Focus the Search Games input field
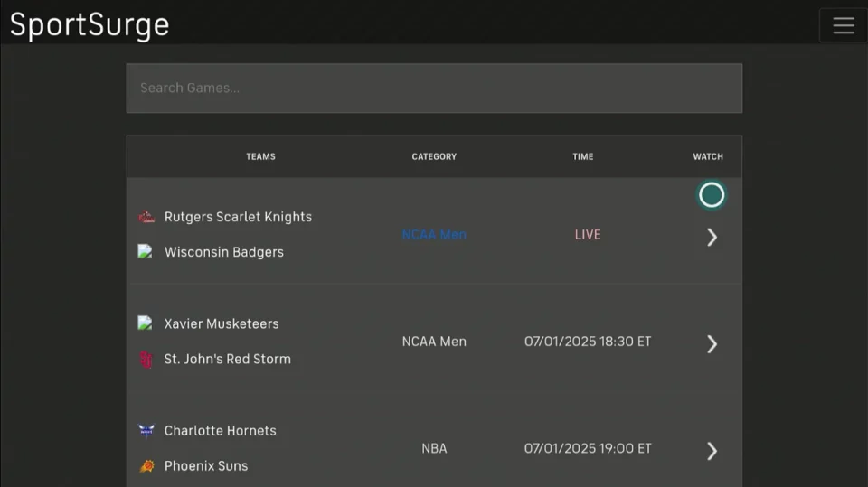Viewport: 868px width, 487px height. tap(434, 88)
